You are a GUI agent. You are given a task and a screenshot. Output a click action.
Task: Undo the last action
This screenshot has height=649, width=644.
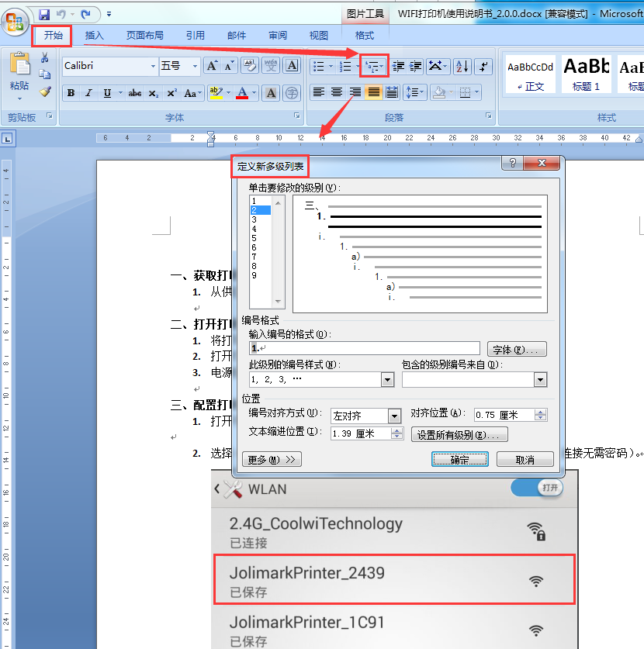pos(61,15)
